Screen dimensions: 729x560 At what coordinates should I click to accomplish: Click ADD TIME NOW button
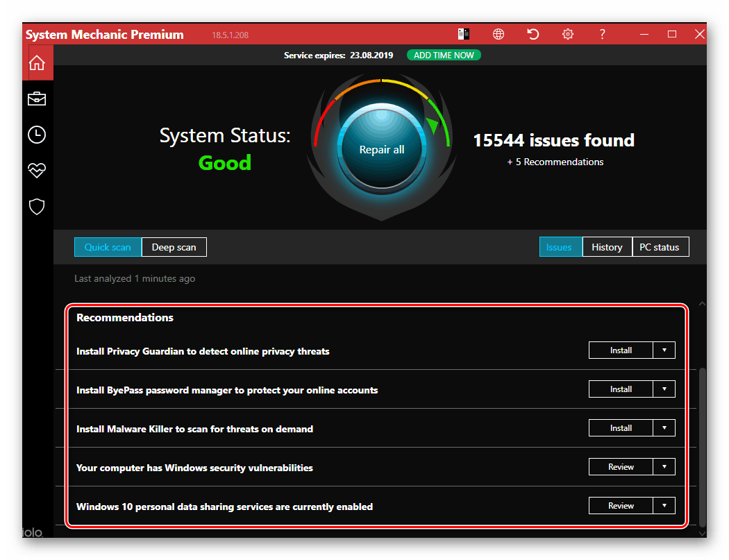click(444, 56)
